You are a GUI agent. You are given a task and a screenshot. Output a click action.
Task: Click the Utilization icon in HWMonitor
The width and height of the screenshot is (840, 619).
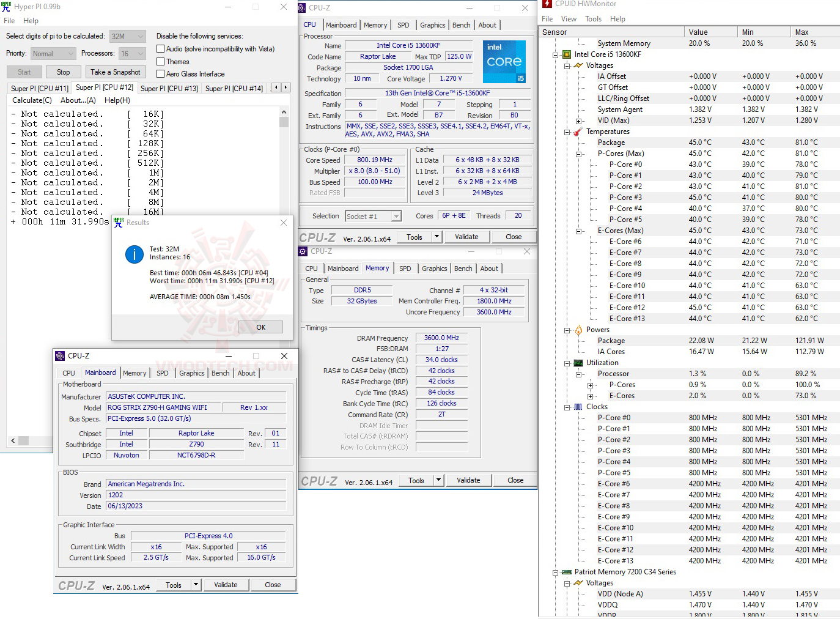(x=578, y=363)
